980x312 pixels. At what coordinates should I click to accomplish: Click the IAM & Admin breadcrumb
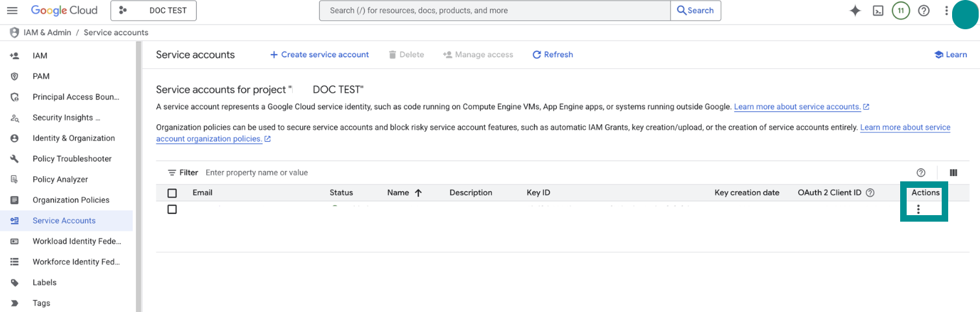[47, 32]
